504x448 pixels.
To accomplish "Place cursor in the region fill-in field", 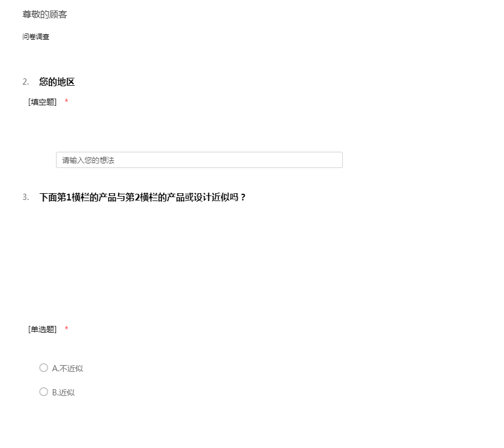I will (199, 160).
